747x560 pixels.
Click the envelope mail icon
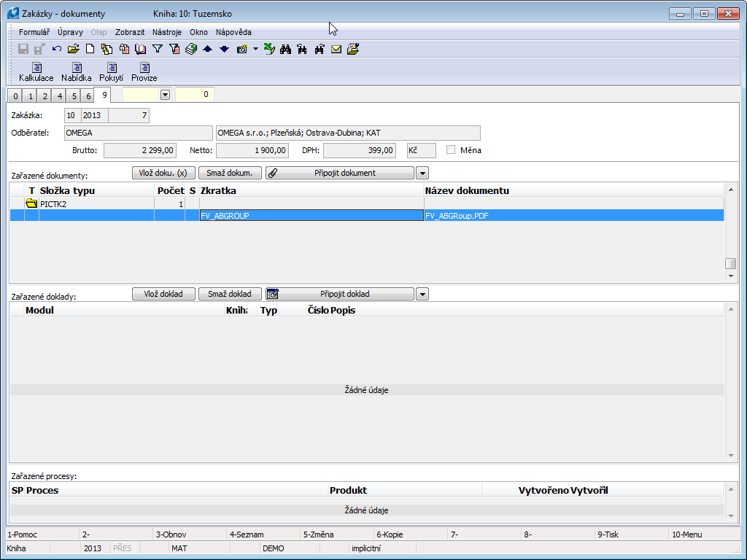point(336,49)
